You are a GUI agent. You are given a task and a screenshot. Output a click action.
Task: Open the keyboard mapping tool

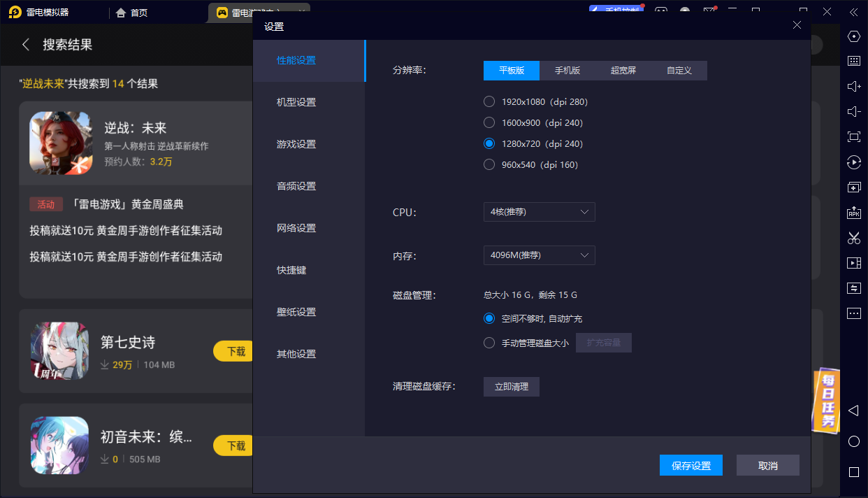853,62
